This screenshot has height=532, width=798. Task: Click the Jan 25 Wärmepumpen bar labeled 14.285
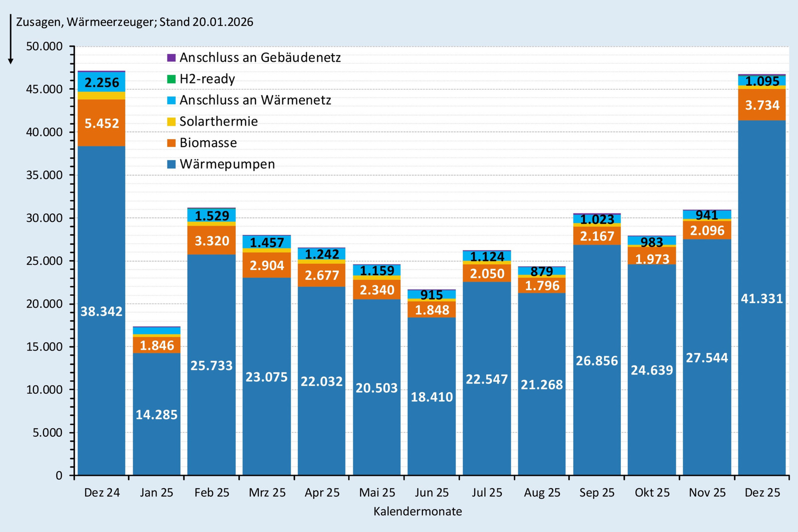click(x=157, y=414)
